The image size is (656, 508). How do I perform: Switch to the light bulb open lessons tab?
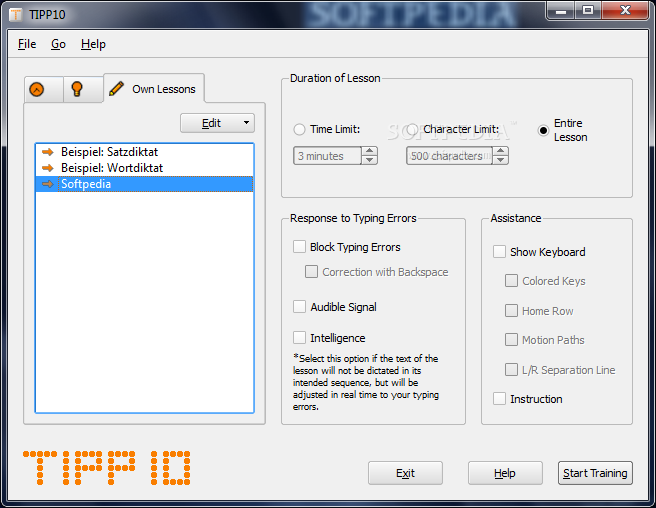pyautogui.click(x=83, y=89)
